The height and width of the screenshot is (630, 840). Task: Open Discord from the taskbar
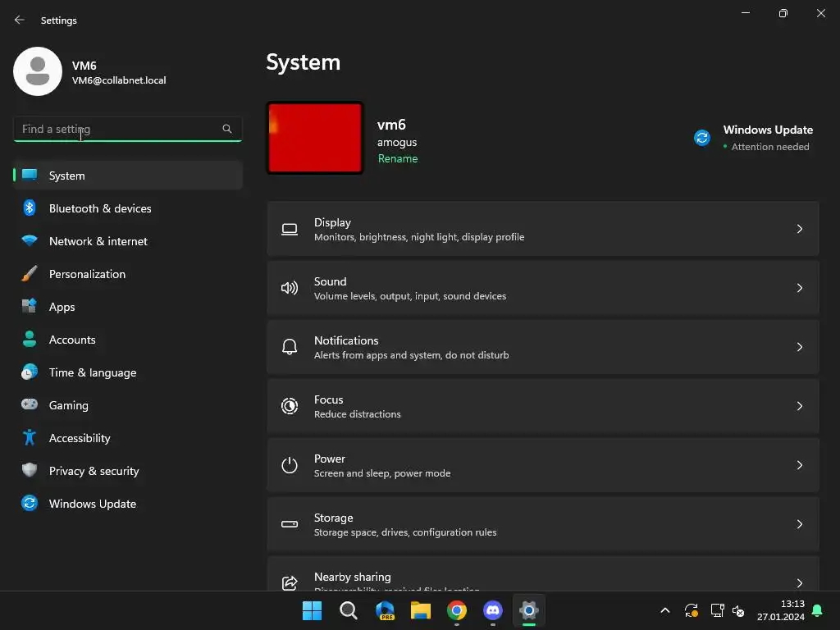pyautogui.click(x=493, y=610)
